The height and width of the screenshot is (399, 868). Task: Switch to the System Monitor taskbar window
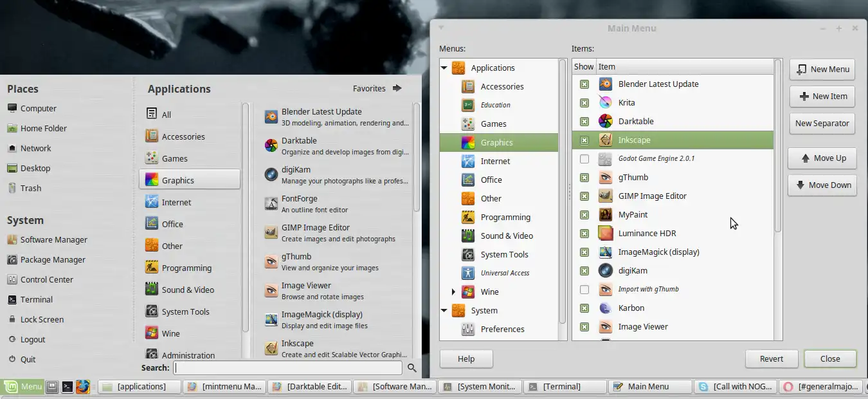pyautogui.click(x=480, y=387)
